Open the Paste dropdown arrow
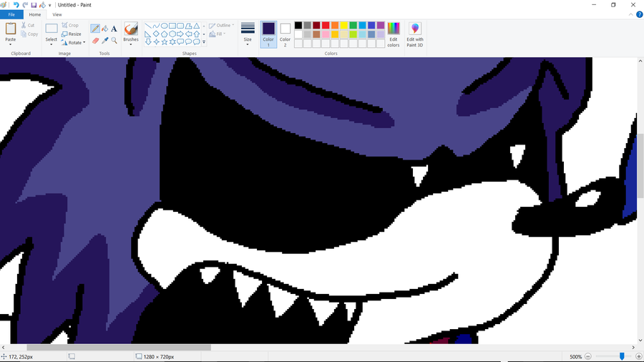Screen dimensions: 644x362 [10, 44]
